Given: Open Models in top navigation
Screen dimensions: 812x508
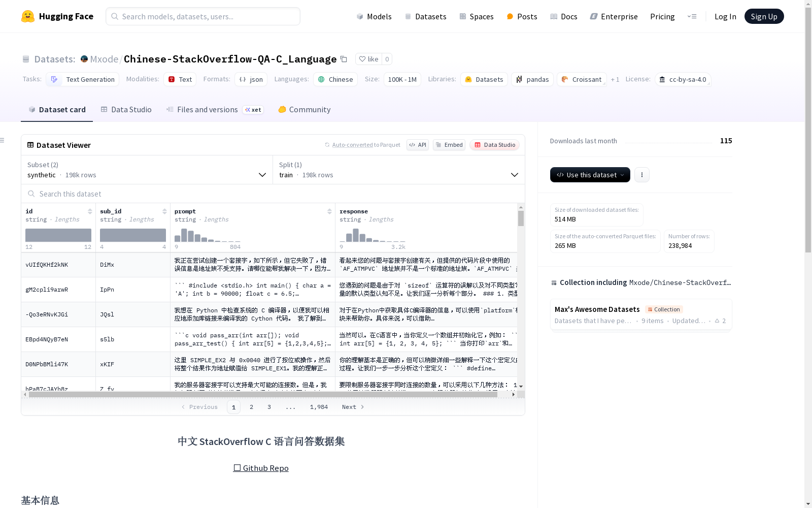Looking at the screenshot, I should tap(374, 16).
